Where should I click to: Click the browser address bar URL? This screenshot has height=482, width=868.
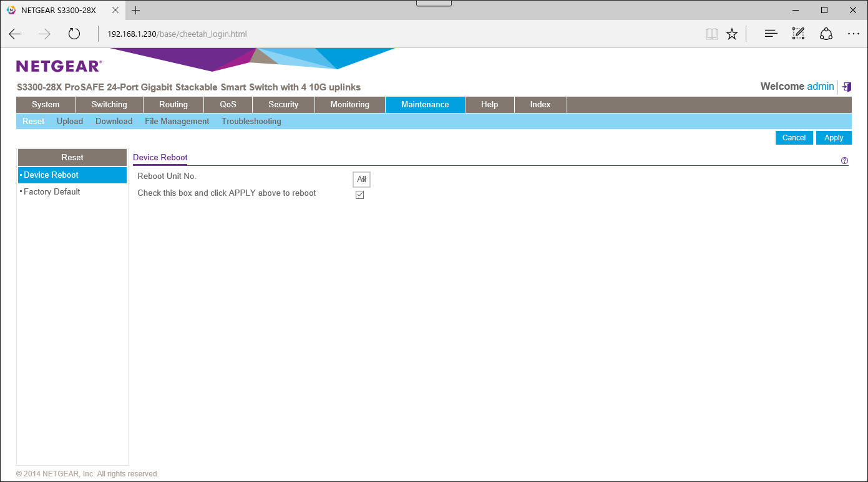point(177,34)
